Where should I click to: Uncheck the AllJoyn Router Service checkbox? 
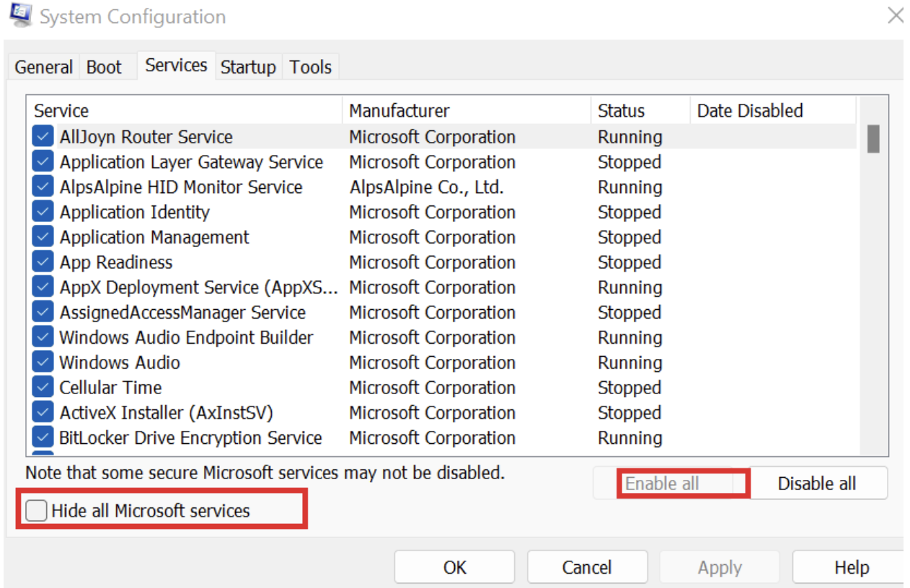coord(42,136)
